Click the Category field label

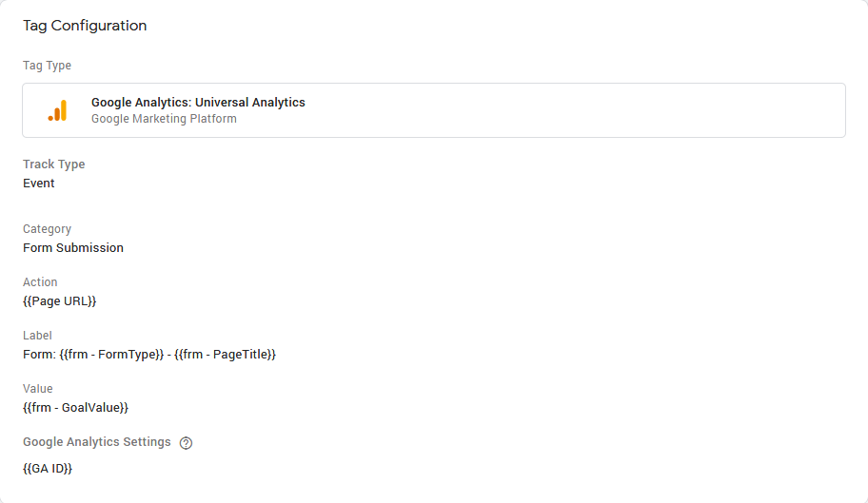47,229
